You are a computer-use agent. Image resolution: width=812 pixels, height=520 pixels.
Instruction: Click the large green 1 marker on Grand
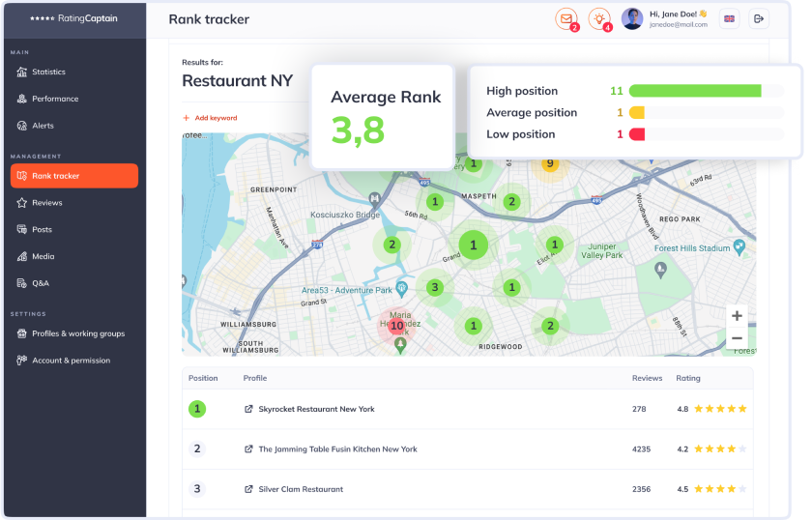pyautogui.click(x=474, y=245)
